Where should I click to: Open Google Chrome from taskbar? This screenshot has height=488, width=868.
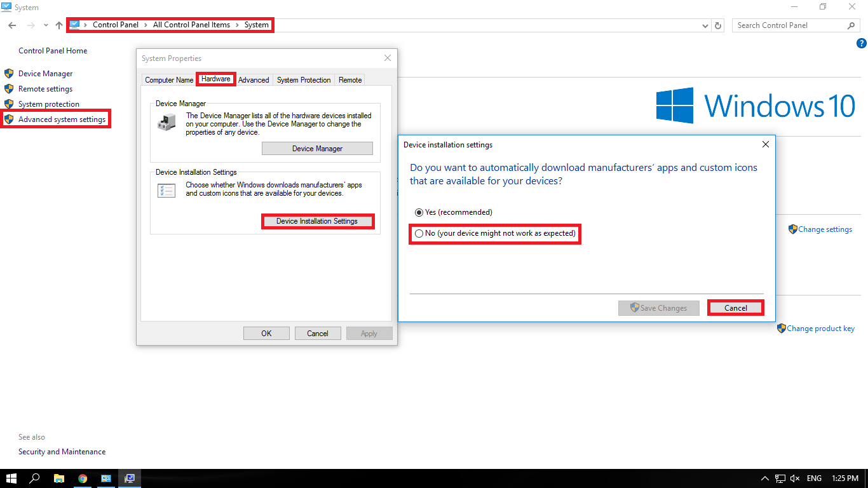point(83,478)
